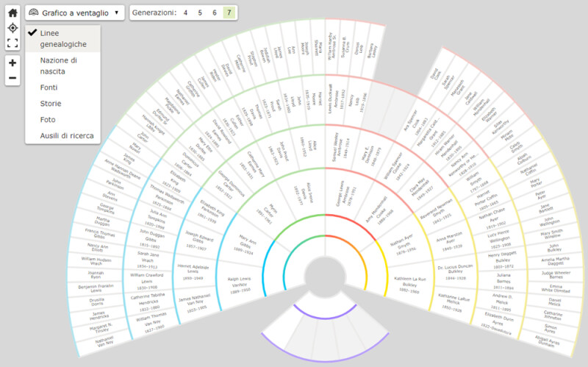588x367 pixels.
Task: Open George Dominicus Carter cell
Action: [227, 186]
